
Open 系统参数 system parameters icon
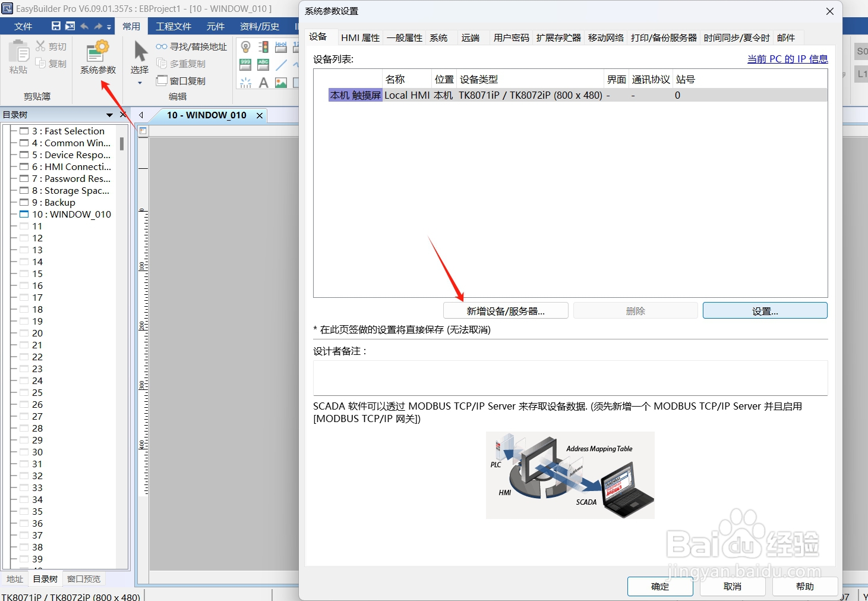pyautogui.click(x=98, y=52)
